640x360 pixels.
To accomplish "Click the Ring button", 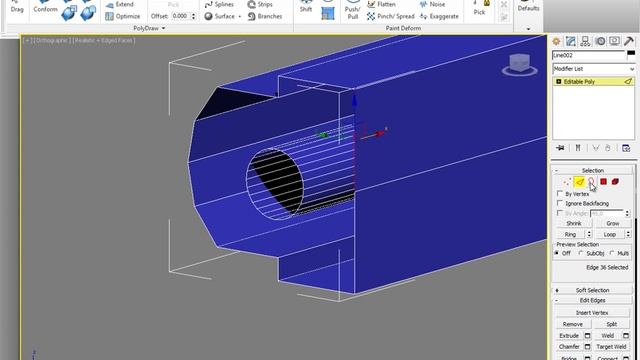I will click(570, 234).
